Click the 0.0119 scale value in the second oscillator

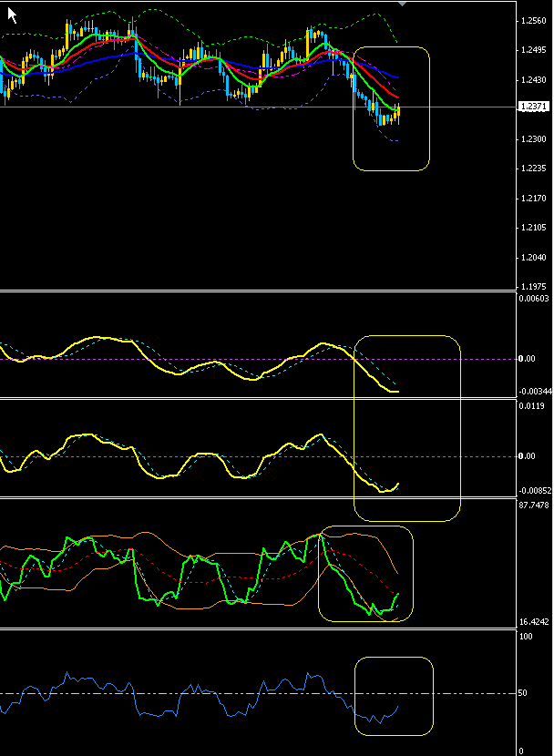click(530, 406)
